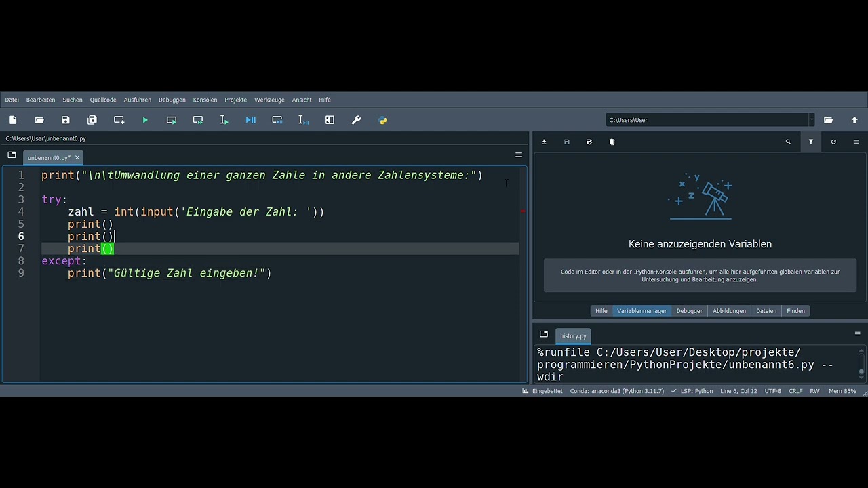Viewport: 868px width, 488px height.
Task: Save the current file
Action: [66, 120]
